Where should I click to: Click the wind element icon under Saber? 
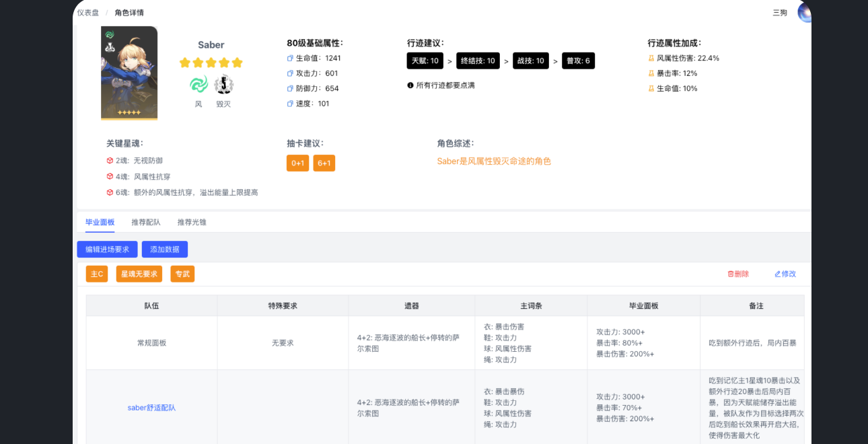[198, 85]
